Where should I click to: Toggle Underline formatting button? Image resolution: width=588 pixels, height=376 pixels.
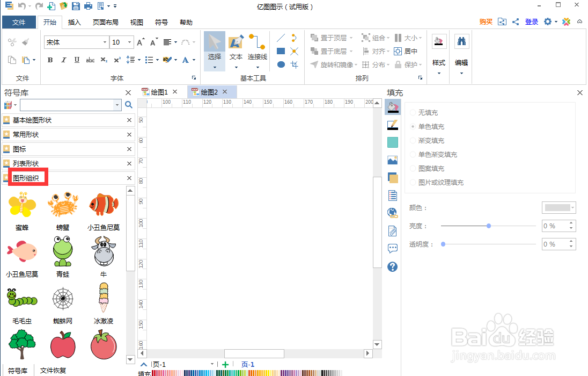pyautogui.click(x=77, y=60)
